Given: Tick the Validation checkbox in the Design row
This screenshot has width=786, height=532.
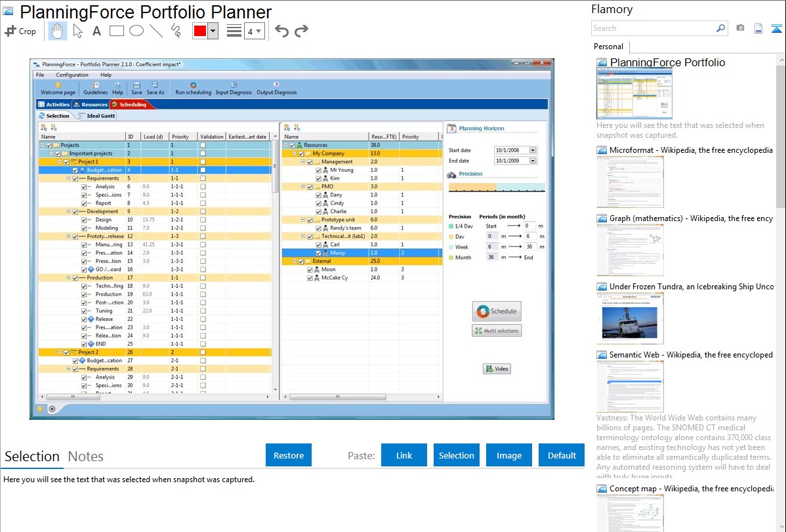Looking at the screenshot, I should 203,220.
